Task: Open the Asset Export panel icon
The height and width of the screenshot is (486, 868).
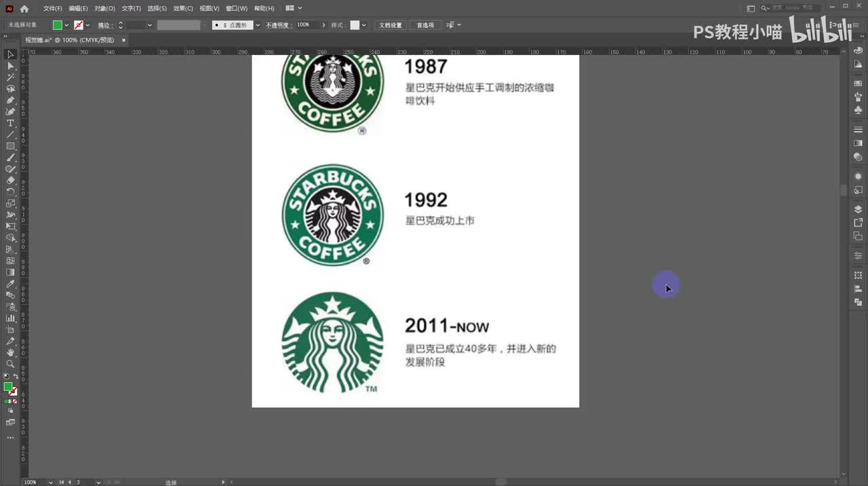Action: pyautogui.click(x=858, y=222)
